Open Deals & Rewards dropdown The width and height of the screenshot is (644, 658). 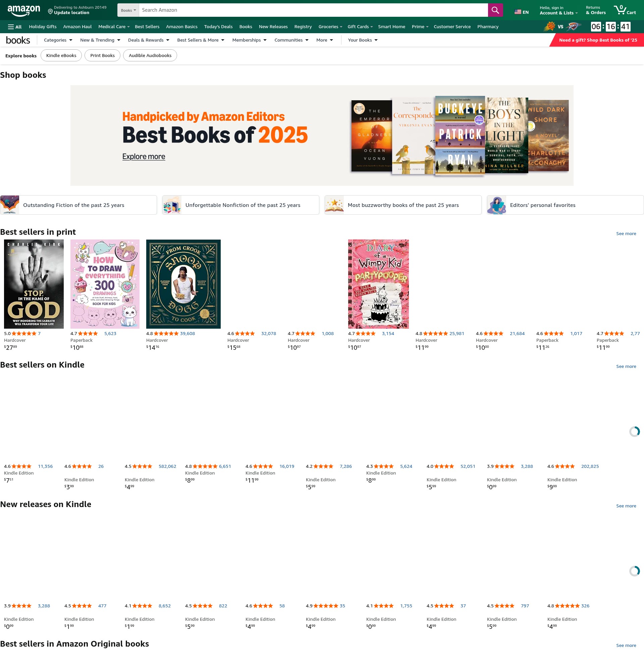pos(149,40)
